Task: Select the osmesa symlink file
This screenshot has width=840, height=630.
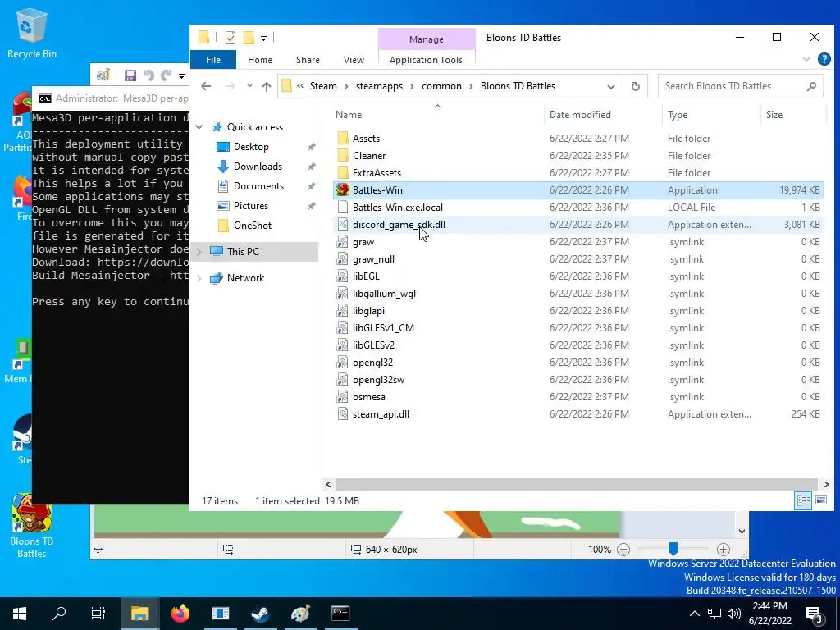Action: (368, 397)
